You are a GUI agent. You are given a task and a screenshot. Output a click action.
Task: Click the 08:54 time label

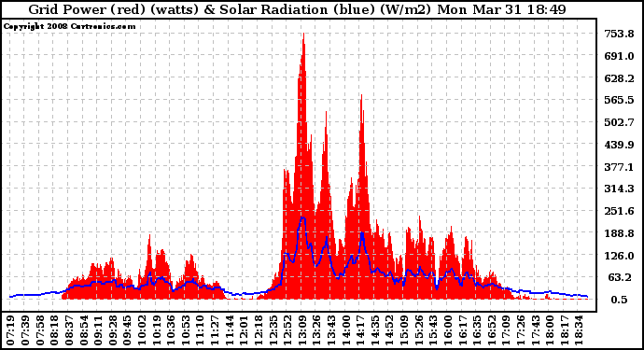(x=83, y=330)
